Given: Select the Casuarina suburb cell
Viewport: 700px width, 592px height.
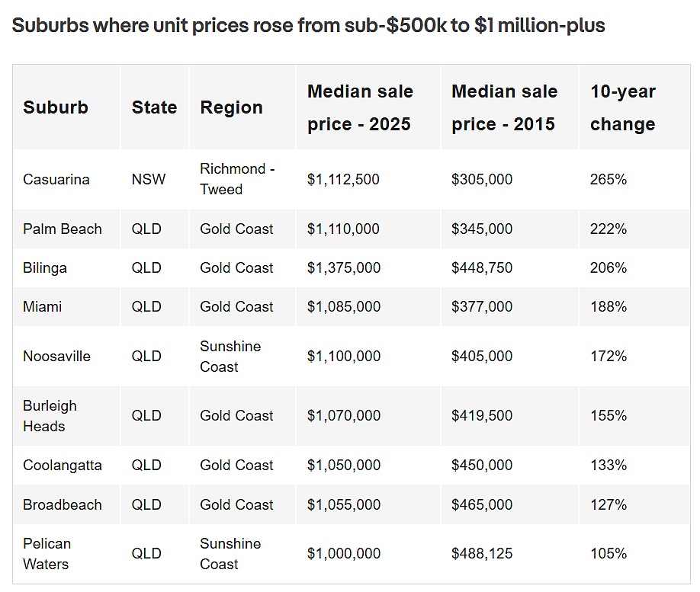Looking at the screenshot, I should coord(56,180).
